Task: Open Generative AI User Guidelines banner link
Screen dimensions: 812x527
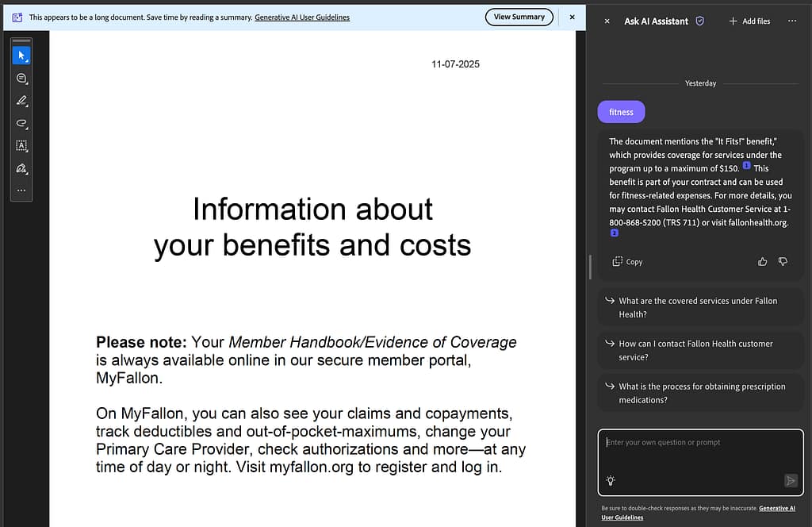Action: tap(301, 17)
